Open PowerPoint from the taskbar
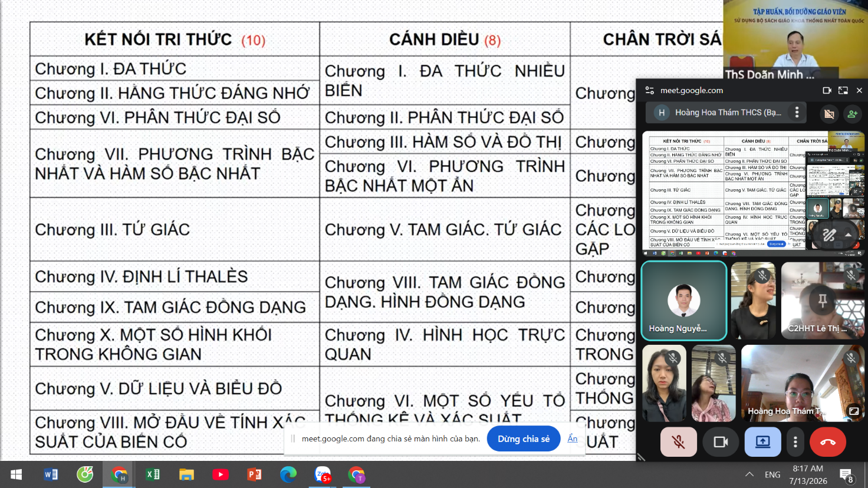 (x=254, y=474)
